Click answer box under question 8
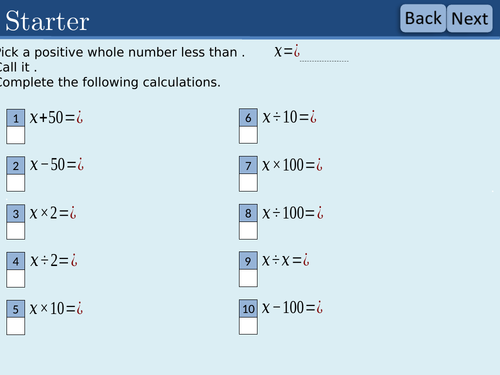500x375 pixels. click(248, 231)
